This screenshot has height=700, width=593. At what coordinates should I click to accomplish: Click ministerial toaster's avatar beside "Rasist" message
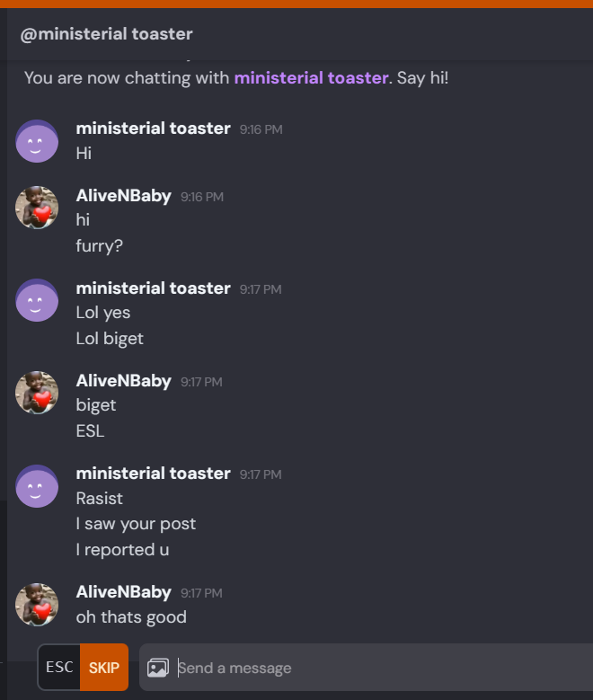(x=37, y=486)
